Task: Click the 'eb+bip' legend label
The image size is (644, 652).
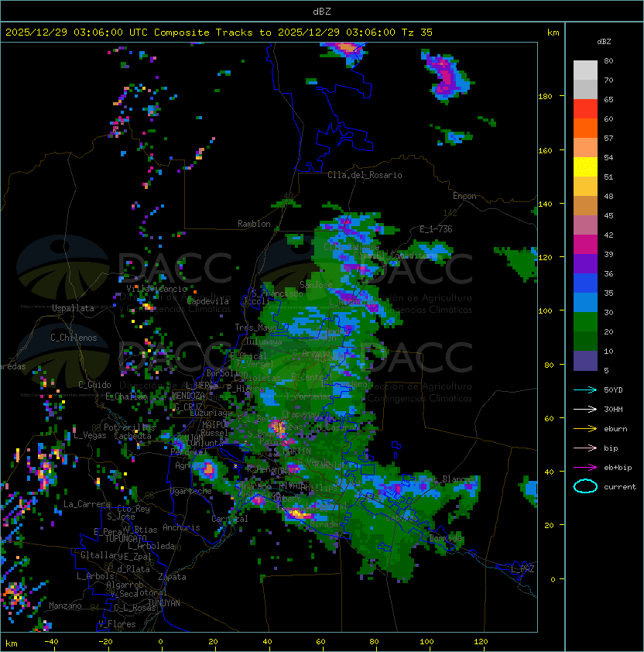Action: click(618, 468)
